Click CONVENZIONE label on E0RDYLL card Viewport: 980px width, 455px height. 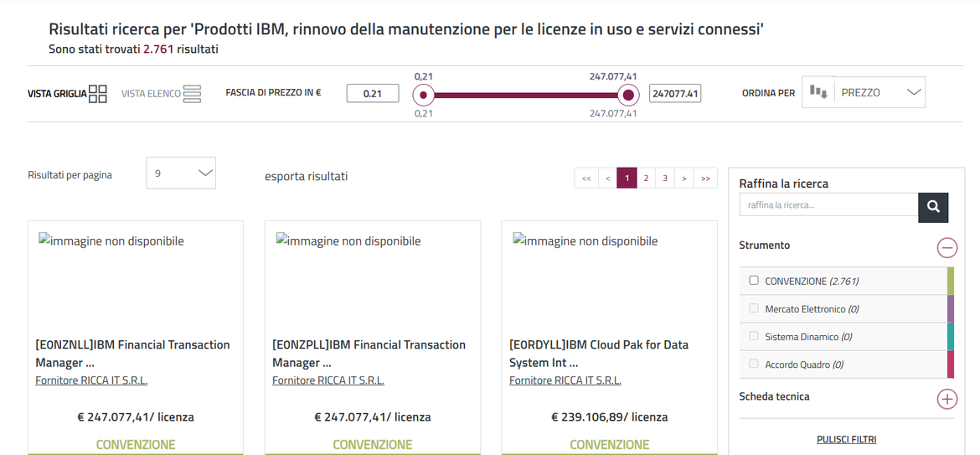(x=610, y=445)
